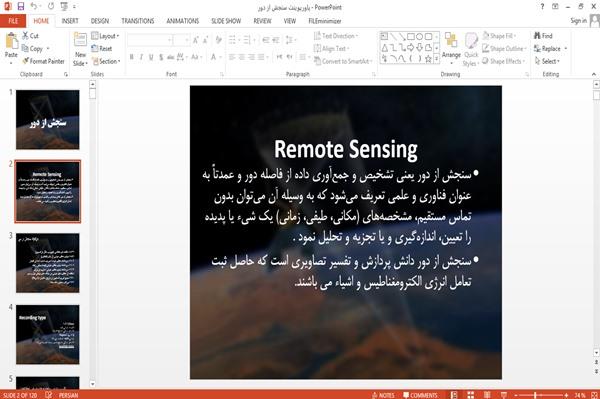The height and width of the screenshot is (399, 600).
Task: Toggle Bold text formatting
Action: coord(132,57)
